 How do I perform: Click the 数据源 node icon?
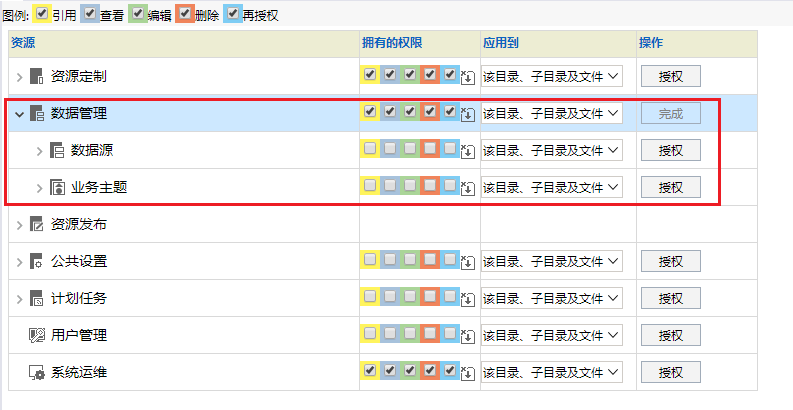tap(57, 150)
